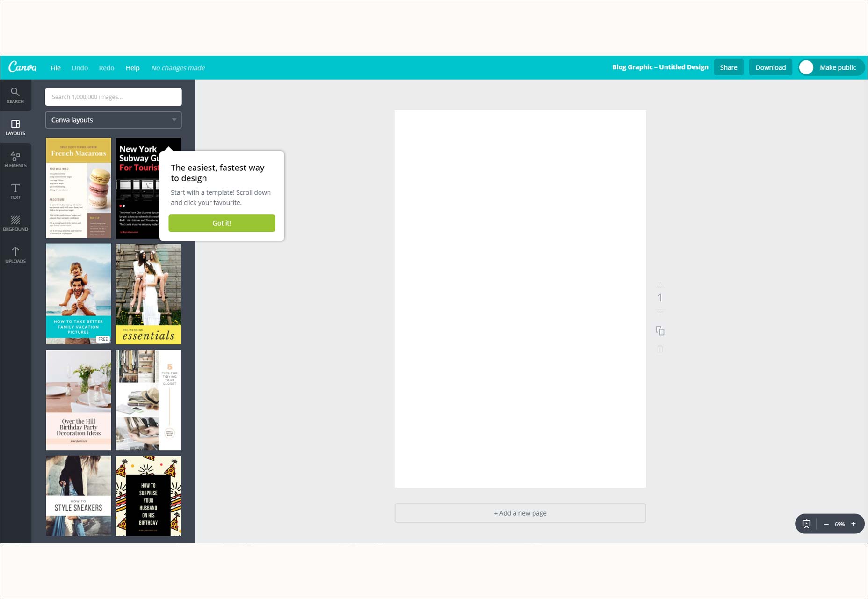Image resolution: width=868 pixels, height=599 pixels.
Task: Select the Surprise Your Husband layout
Action: click(x=148, y=496)
